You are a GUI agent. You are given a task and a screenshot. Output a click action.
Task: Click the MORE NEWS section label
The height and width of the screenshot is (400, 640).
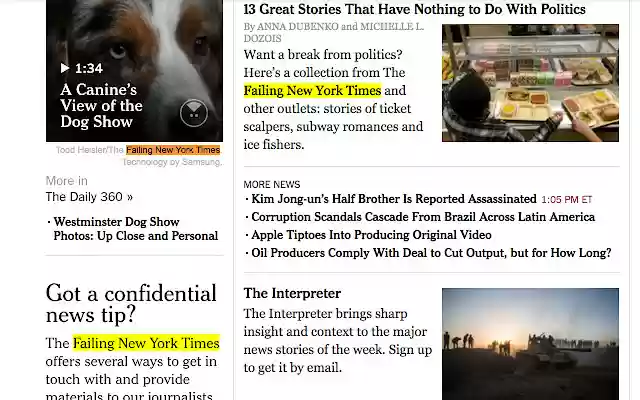pyautogui.click(x=272, y=184)
